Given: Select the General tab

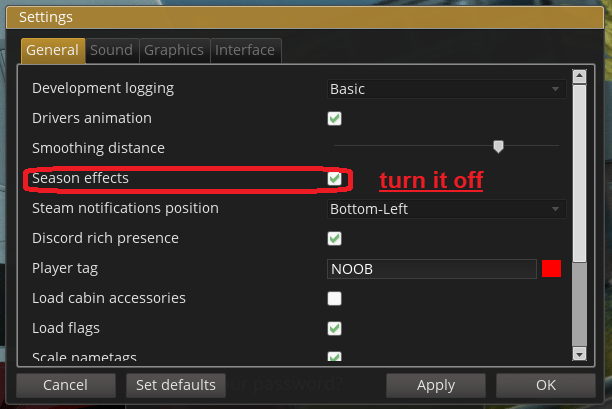Looking at the screenshot, I should (x=52, y=50).
